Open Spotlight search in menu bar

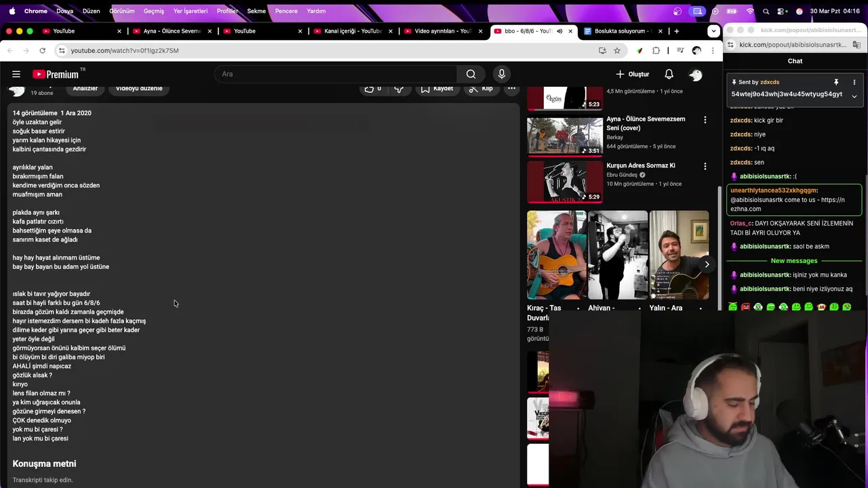coord(766,11)
